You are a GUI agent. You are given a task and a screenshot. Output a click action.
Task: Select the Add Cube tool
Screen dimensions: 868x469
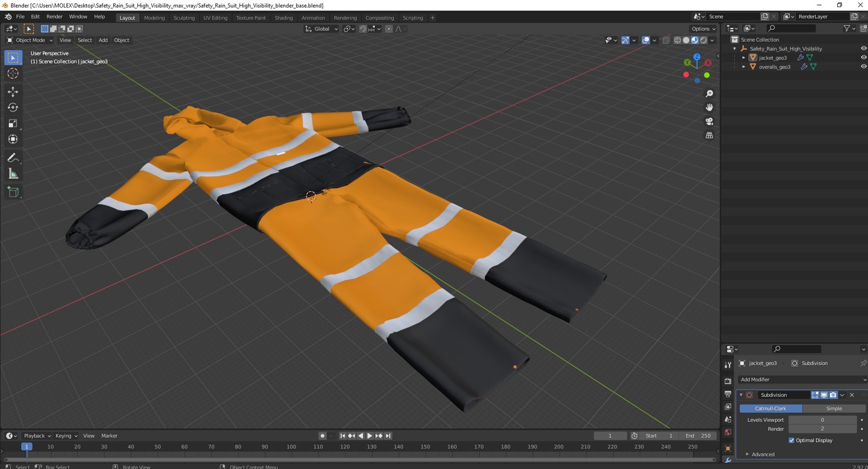coord(13,192)
